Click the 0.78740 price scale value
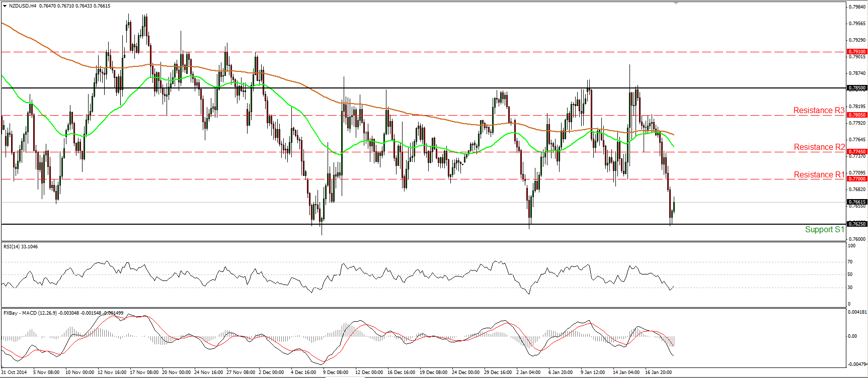Image resolution: width=868 pixels, height=378 pixels. [857, 73]
